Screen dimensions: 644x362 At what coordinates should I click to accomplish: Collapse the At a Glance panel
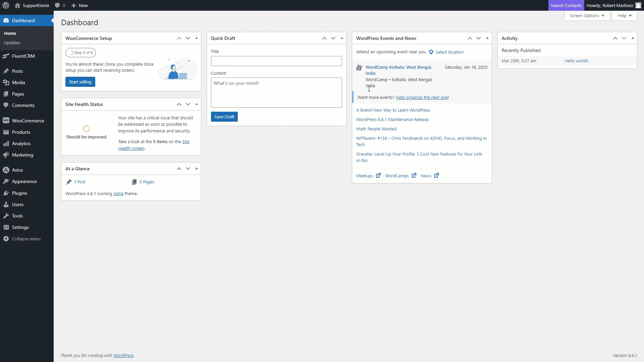pos(197,169)
